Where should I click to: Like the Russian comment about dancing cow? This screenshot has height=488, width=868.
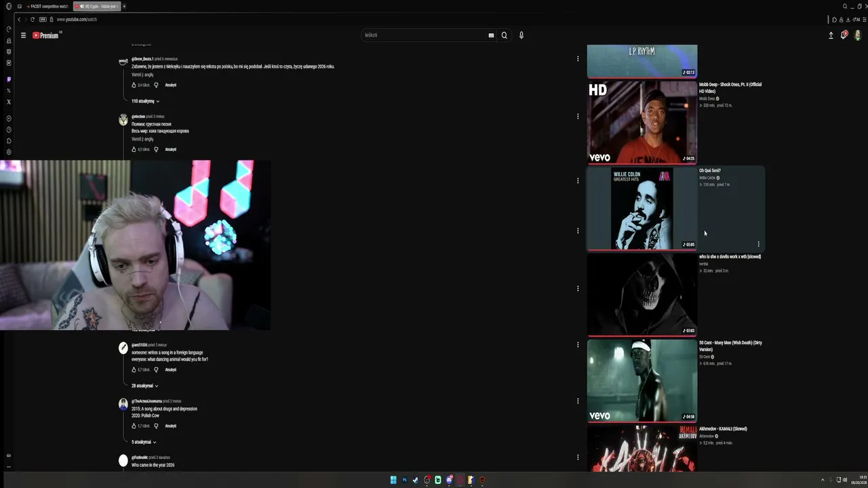pos(134,149)
